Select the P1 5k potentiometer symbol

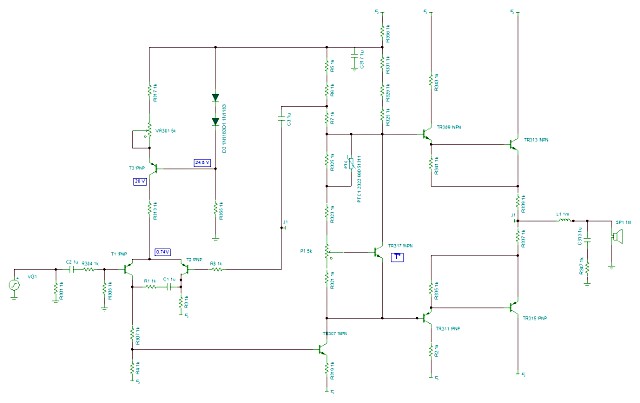point(327,252)
